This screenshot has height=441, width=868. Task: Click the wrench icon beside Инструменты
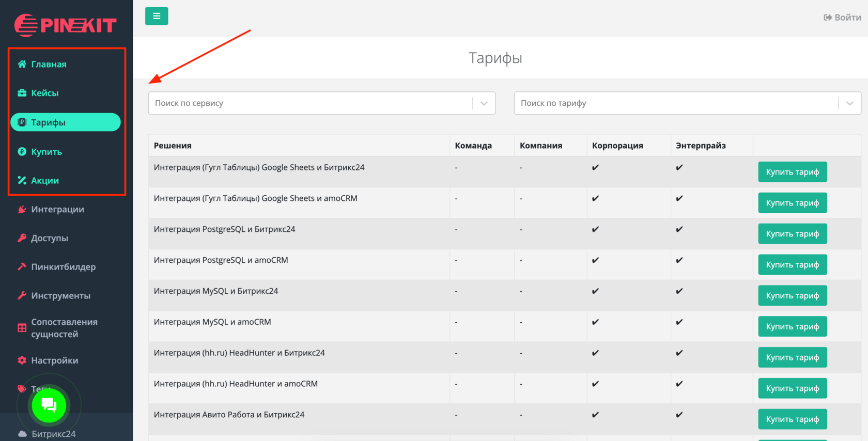tap(22, 296)
